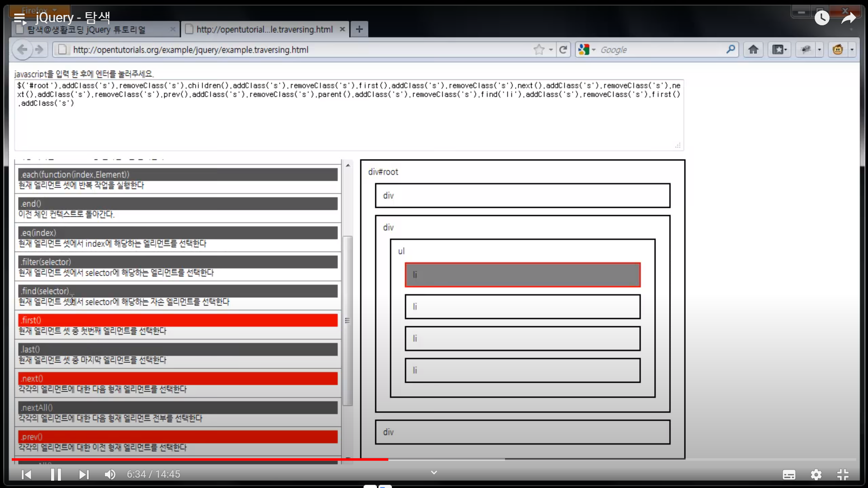
Task: Go to the previous video
Action: 27,474
